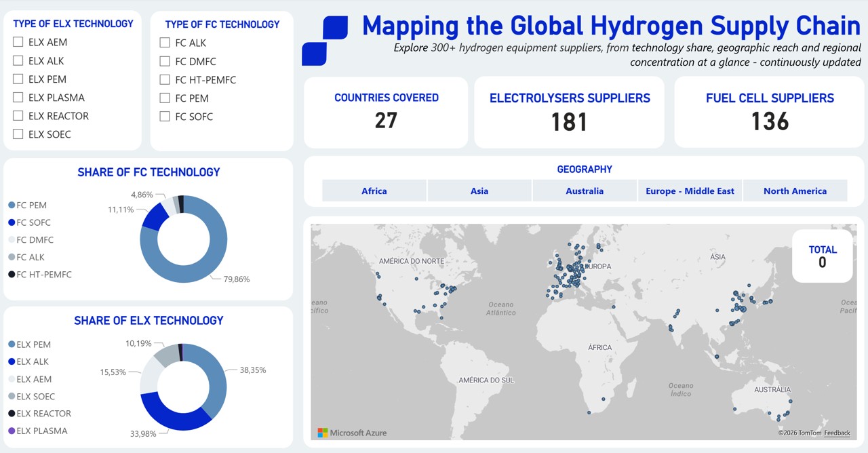This screenshot has height=453, width=868.
Task: Click the ELX ALK legend marker
Action: (x=12, y=362)
